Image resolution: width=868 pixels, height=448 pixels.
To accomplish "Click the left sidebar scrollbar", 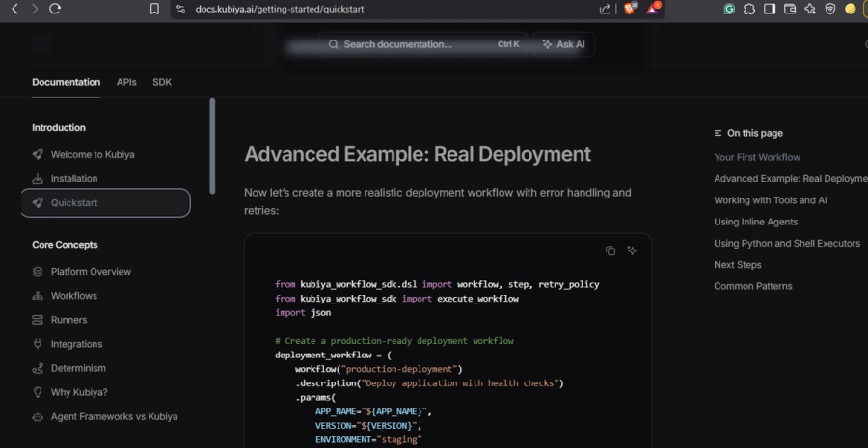I will 212,146.
